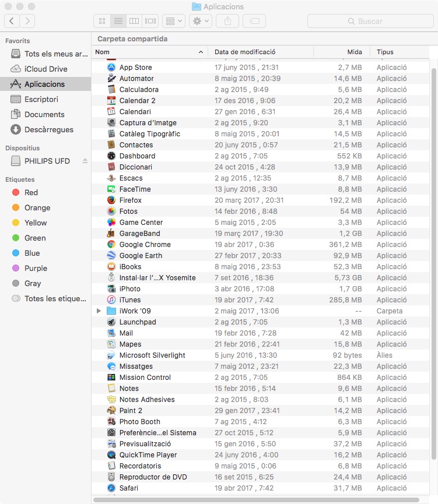Viewport: 438px width, 504px height.
Task: Open the gear action menu
Action: [201, 21]
